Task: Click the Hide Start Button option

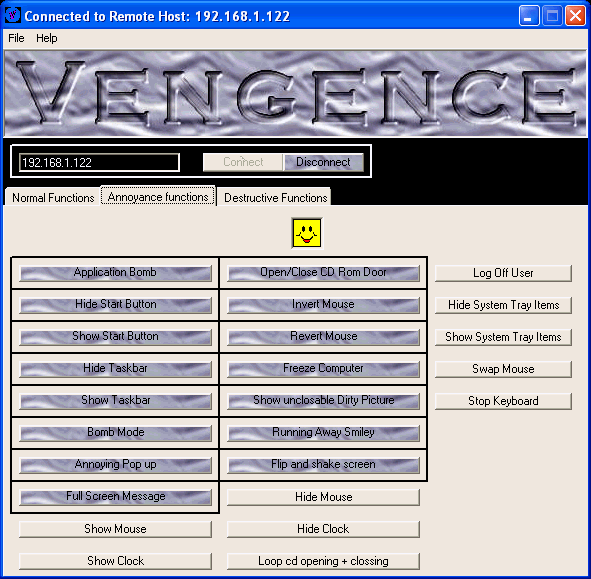Action: [x=115, y=305]
